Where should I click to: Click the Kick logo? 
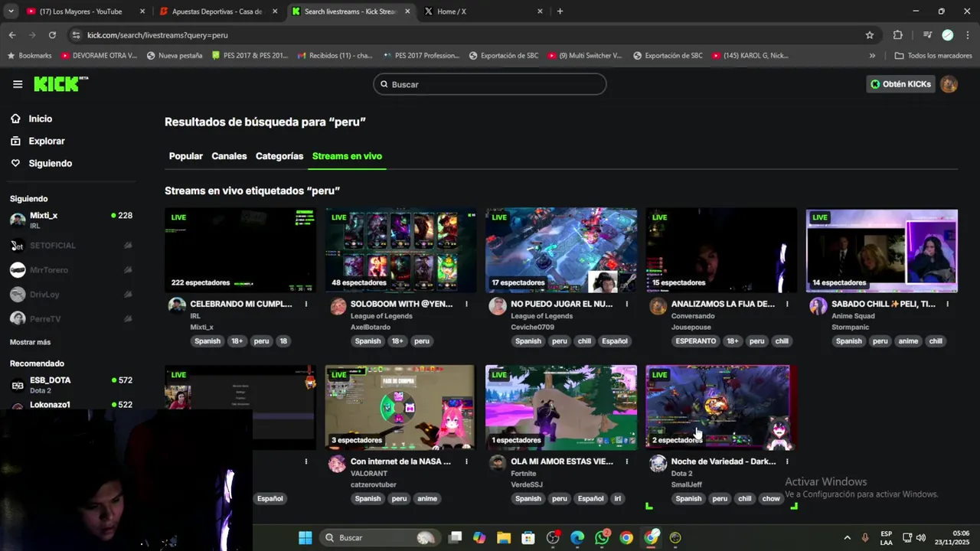point(60,84)
